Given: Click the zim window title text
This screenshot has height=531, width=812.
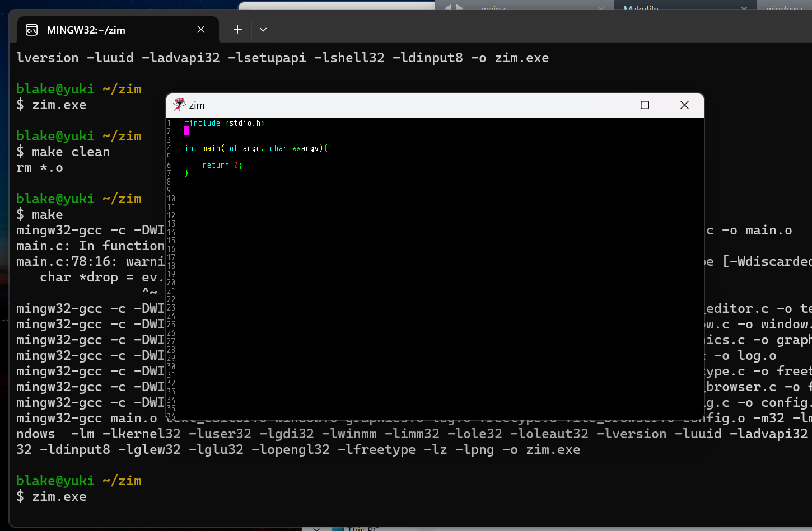Looking at the screenshot, I should coord(197,105).
